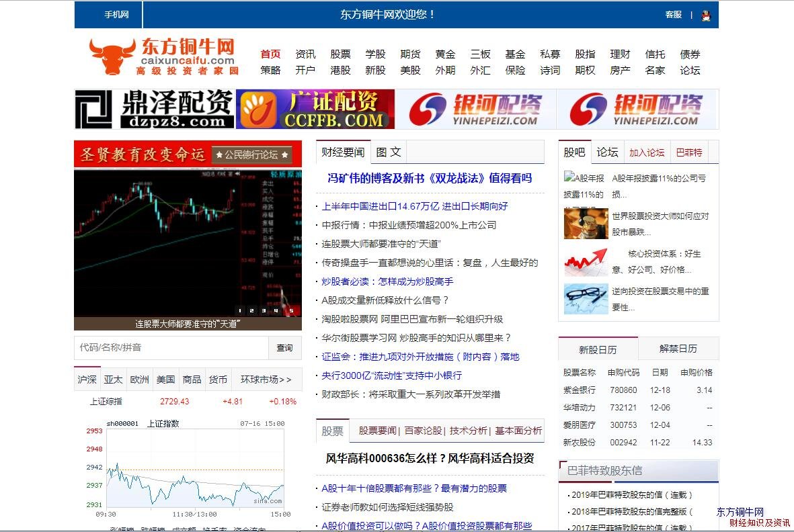Click 上证综指 index name
This screenshot has width=794, height=532.
point(106,402)
